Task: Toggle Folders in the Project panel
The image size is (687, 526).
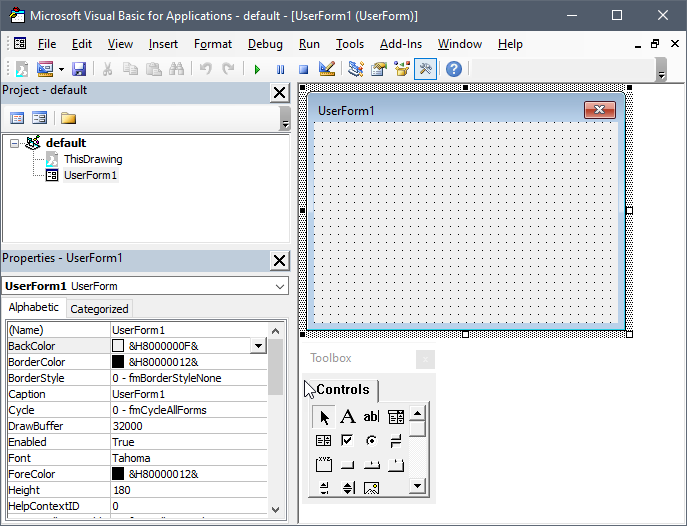Action: pyautogui.click(x=68, y=118)
